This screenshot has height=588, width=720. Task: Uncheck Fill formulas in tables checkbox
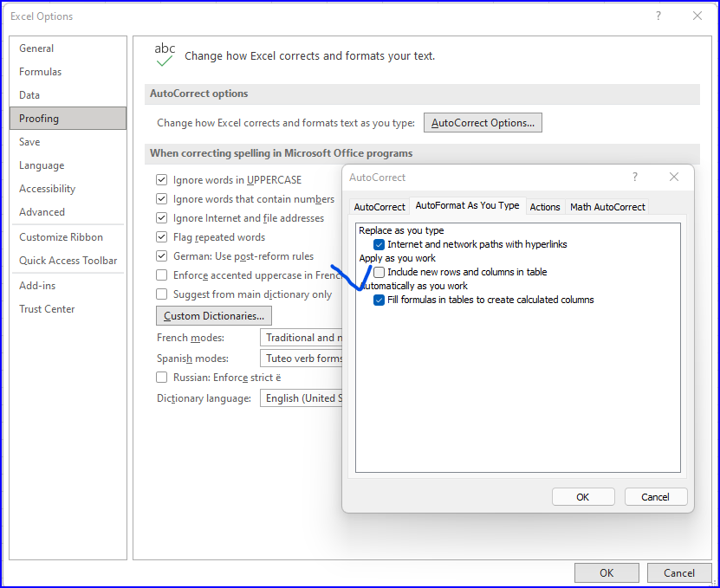tap(379, 300)
